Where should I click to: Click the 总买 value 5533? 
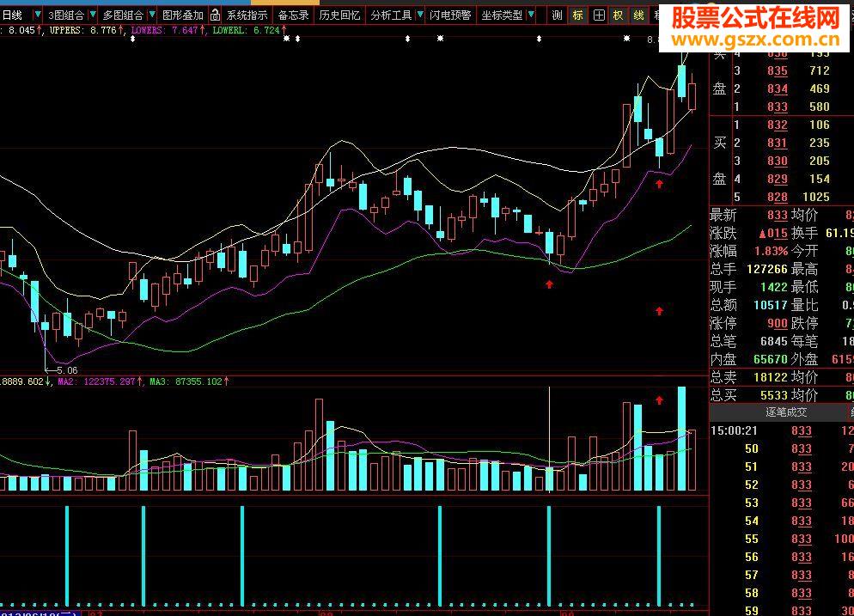774,395
